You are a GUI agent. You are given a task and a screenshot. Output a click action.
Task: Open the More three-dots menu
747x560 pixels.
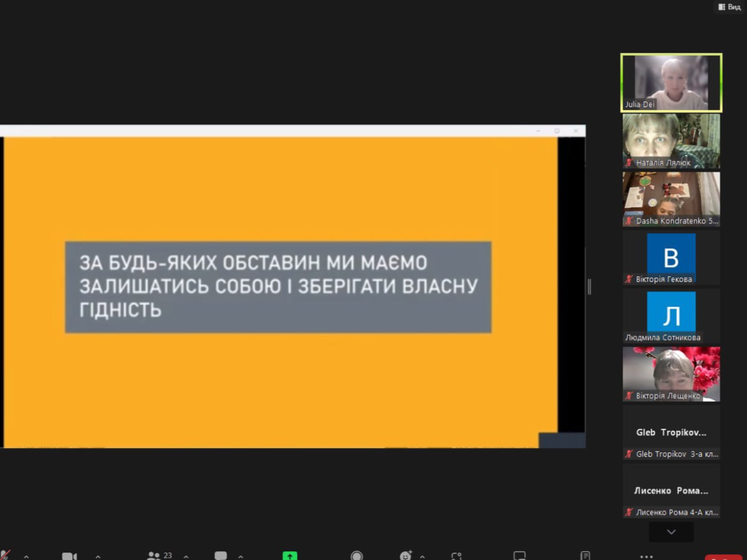click(x=646, y=556)
